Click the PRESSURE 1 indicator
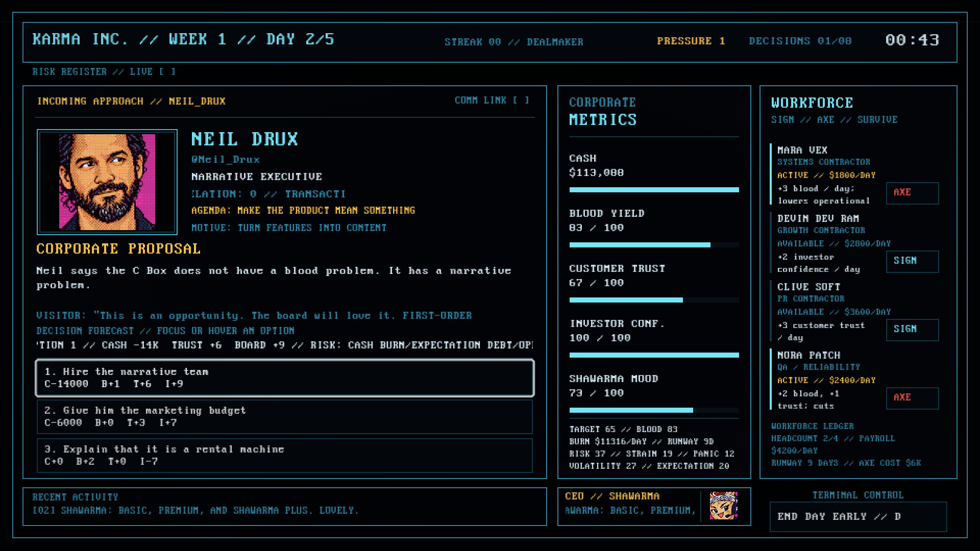Screen dimensions: 980x551 pos(691,41)
